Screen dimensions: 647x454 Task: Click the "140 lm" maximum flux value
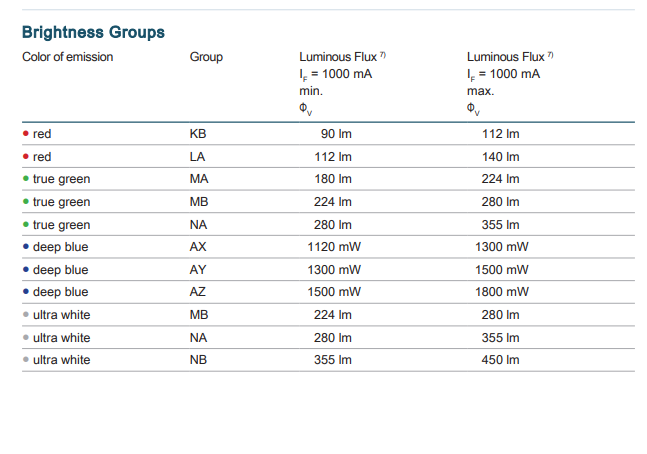click(500, 157)
